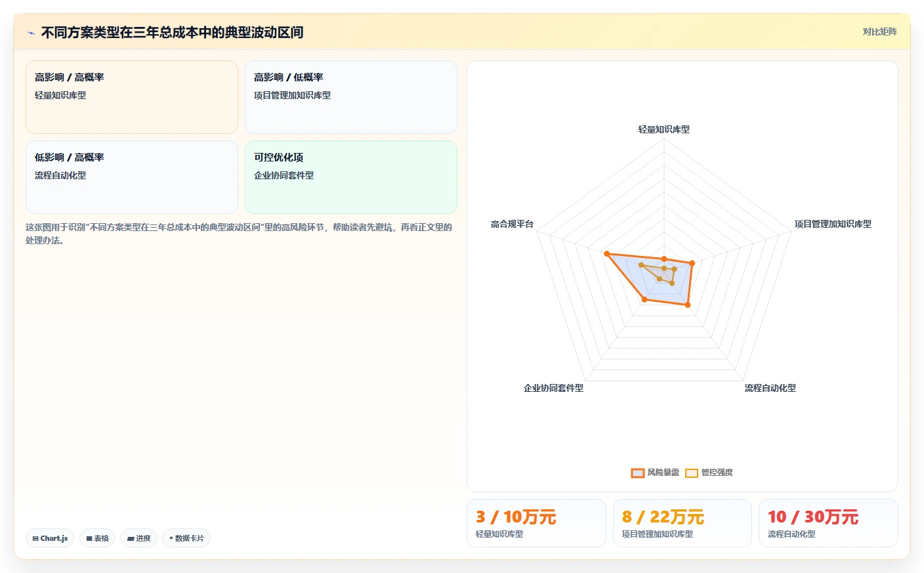The image size is (924, 573).
Task: Click the description paragraph starting 这张图用于识别
Action: click(x=239, y=234)
